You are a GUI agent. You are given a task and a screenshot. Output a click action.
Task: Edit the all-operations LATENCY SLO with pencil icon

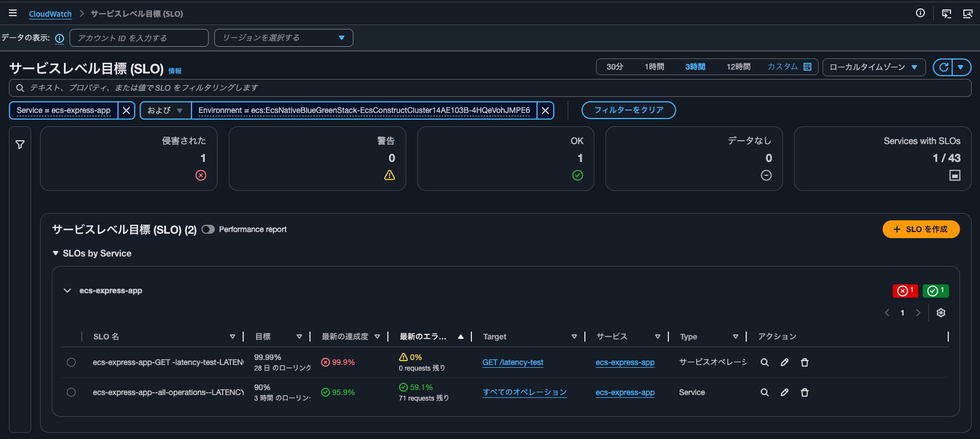[x=784, y=392]
